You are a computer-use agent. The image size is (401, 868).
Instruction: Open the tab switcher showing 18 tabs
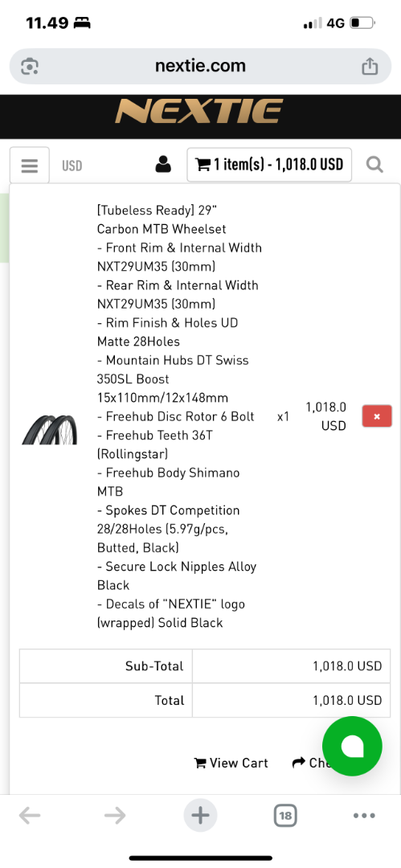pyautogui.click(x=286, y=815)
